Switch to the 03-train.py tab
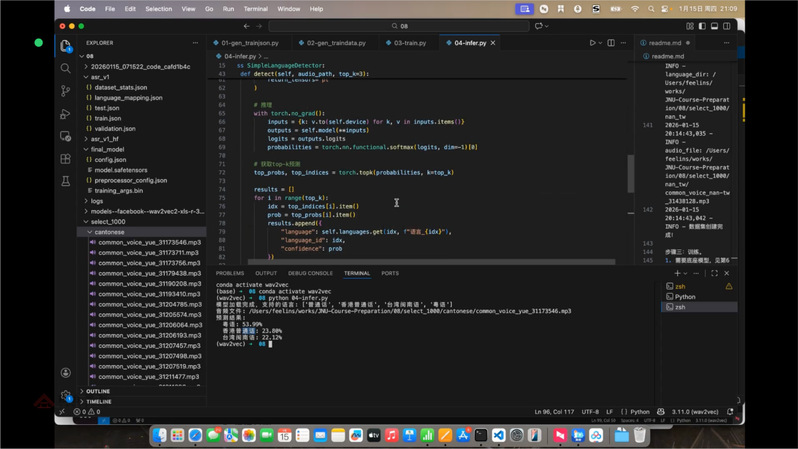The image size is (798, 449). coord(410,43)
